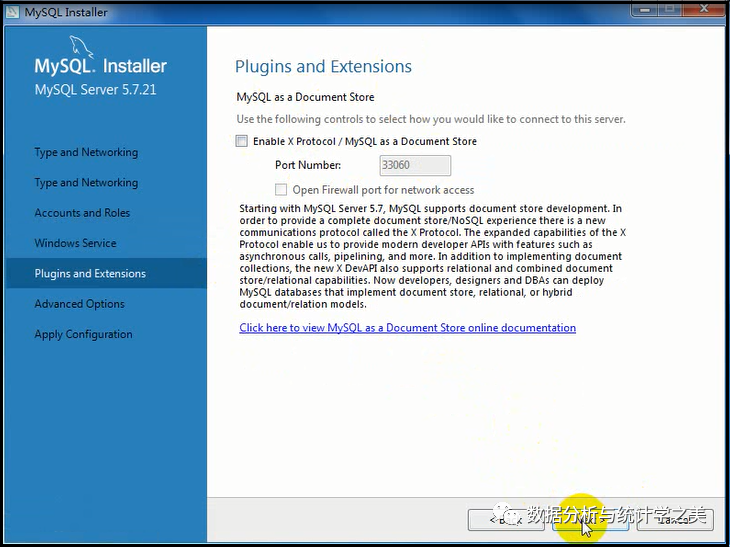This screenshot has height=547, width=730.
Task: Open the Accounts and Roles step
Action: coord(82,213)
